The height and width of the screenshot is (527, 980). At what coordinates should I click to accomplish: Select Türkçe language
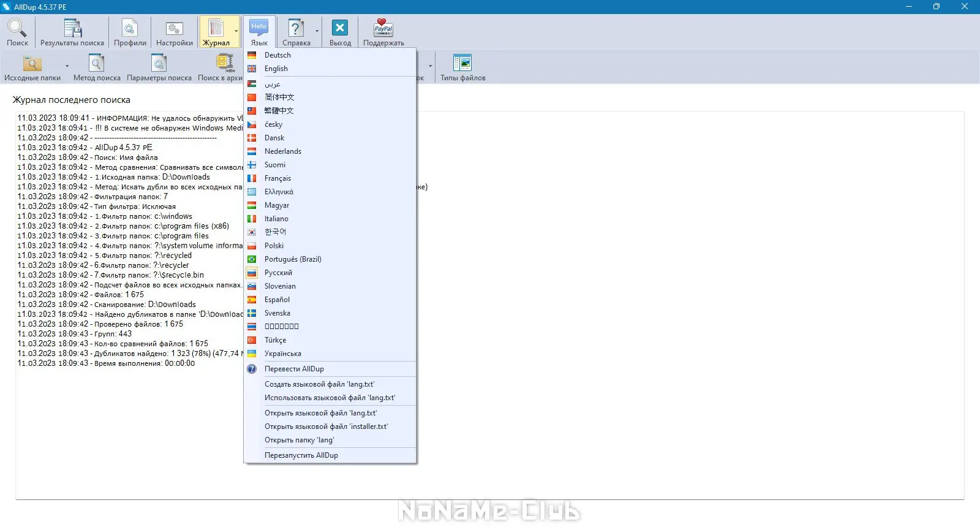(x=330, y=340)
